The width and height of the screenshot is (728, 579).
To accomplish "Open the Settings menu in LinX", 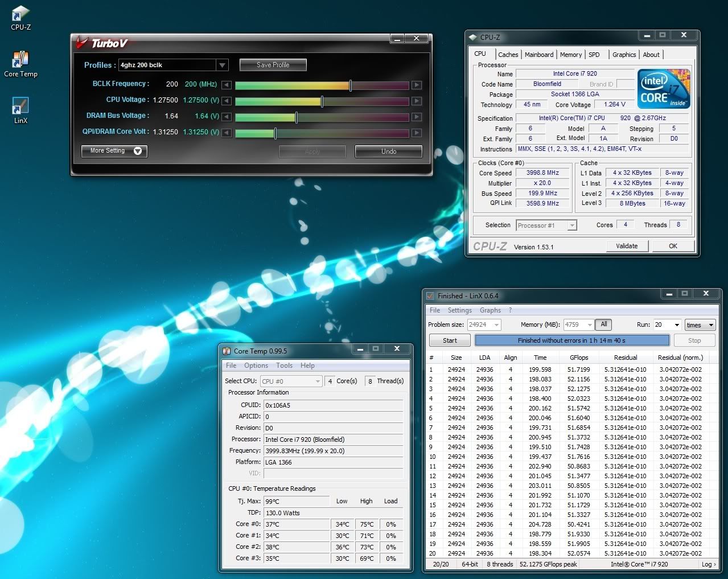I will point(459,310).
